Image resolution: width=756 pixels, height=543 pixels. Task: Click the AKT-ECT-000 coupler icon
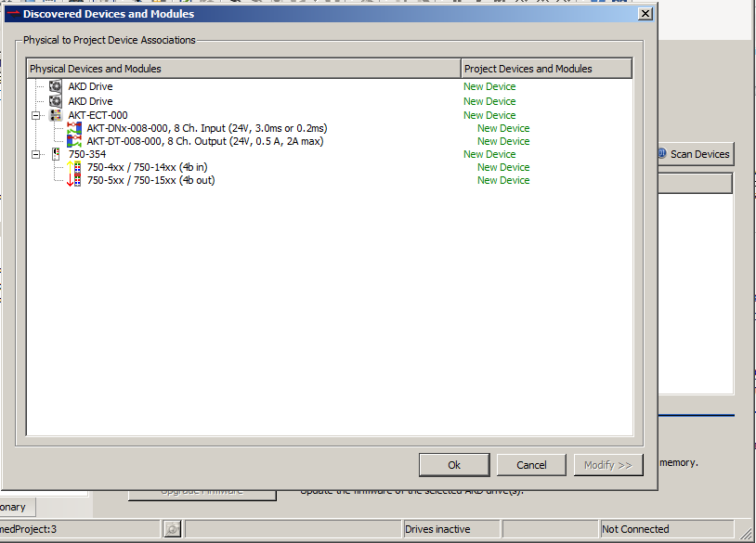pos(56,115)
